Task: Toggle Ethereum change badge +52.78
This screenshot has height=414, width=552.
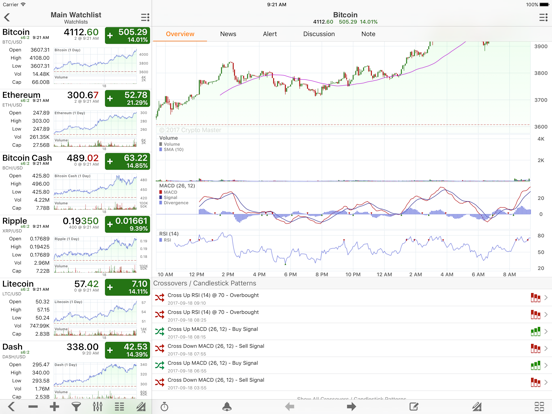Action: [x=127, y=99]
